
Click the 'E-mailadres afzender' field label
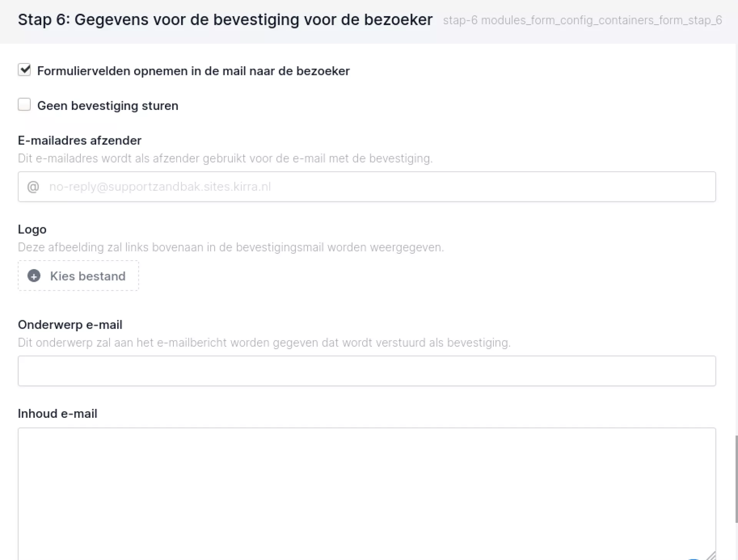point(80,141)
